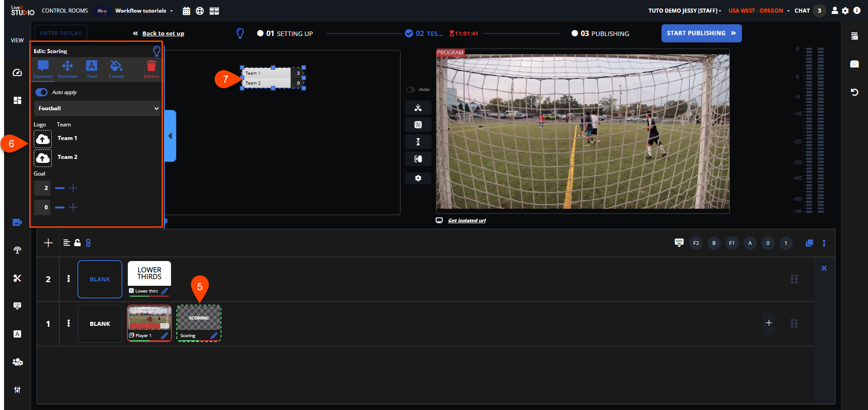Click the striped fade transition icon
This screenshot has width=868, height=410.
tap(418, 125)
